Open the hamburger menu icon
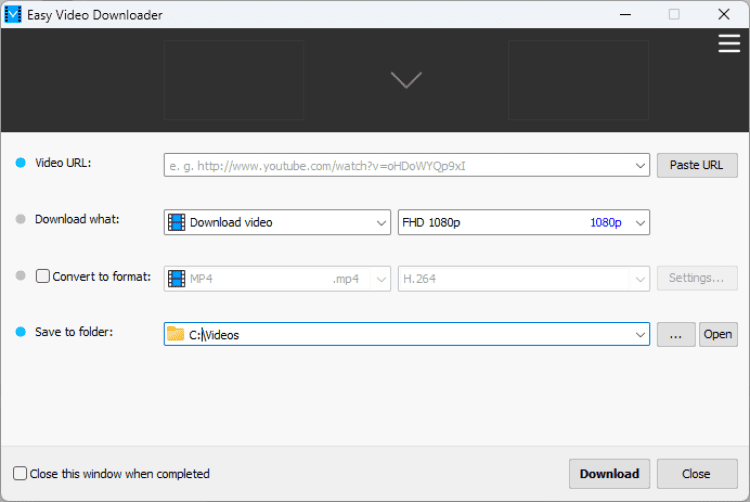 pos(729,44)
